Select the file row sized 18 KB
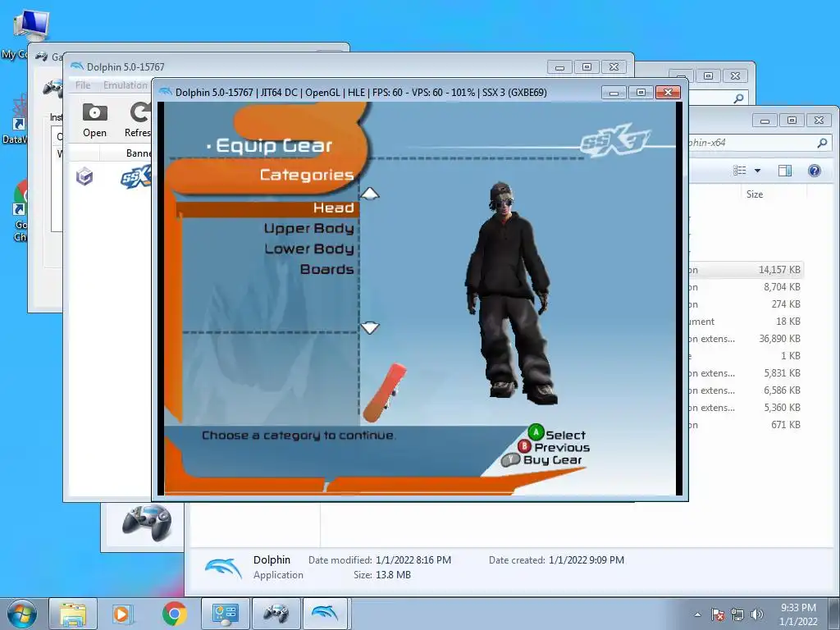Image resolution: width=840 pixels, height=630 pixels. coord(746,322)
